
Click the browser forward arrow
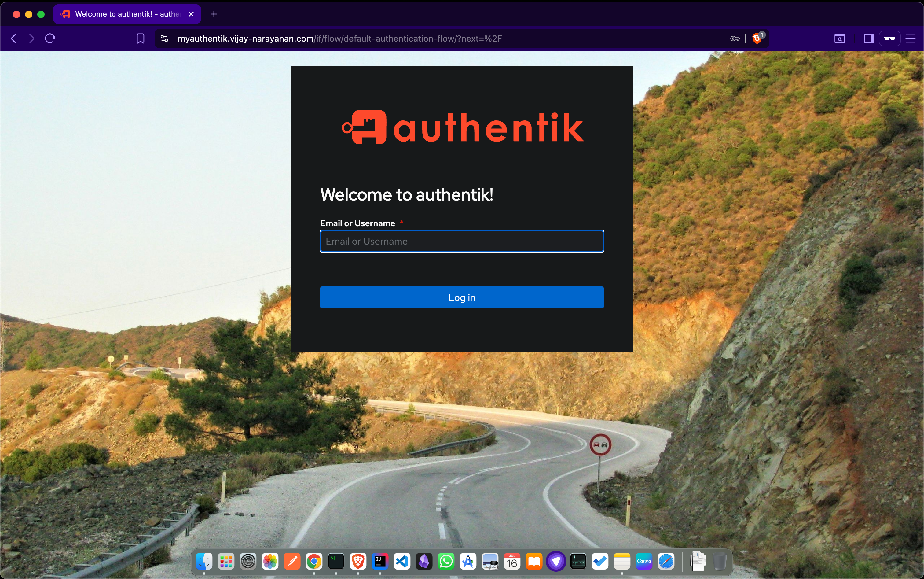(31, 38)
